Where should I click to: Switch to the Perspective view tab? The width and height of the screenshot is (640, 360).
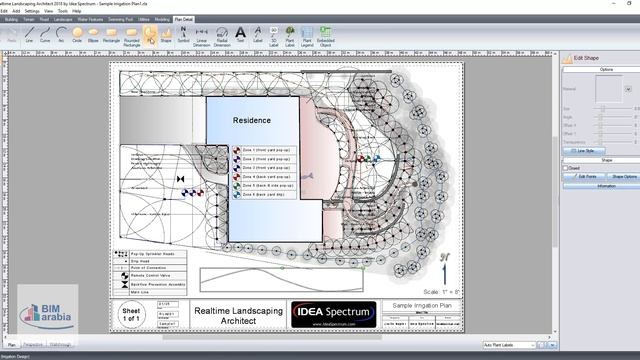click(33, 345)
